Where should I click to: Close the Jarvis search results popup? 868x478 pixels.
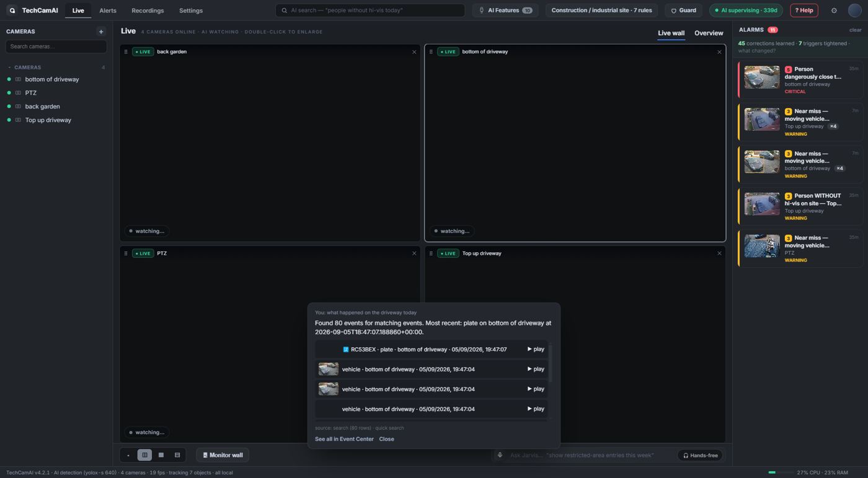[x=386, y=440]
